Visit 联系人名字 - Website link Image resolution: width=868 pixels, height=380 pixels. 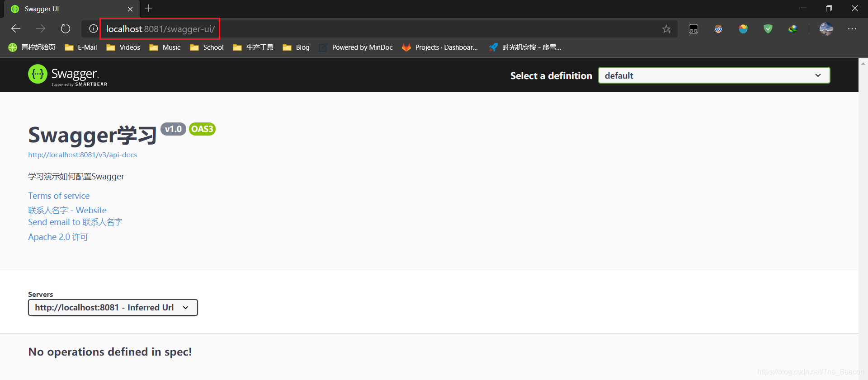pyautogui.click(x=67, y=210)
